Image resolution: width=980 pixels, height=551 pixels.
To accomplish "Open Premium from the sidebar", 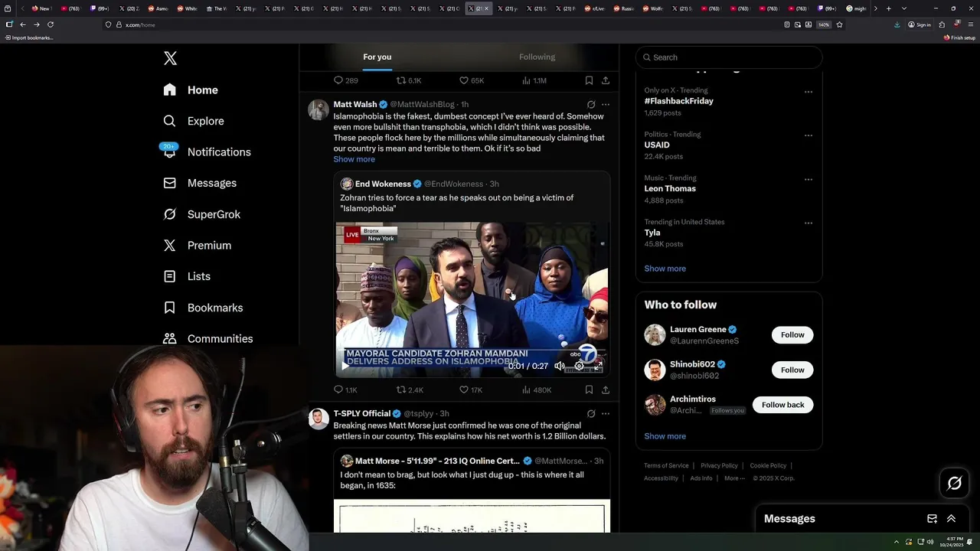I will click(x=198, y=245).
